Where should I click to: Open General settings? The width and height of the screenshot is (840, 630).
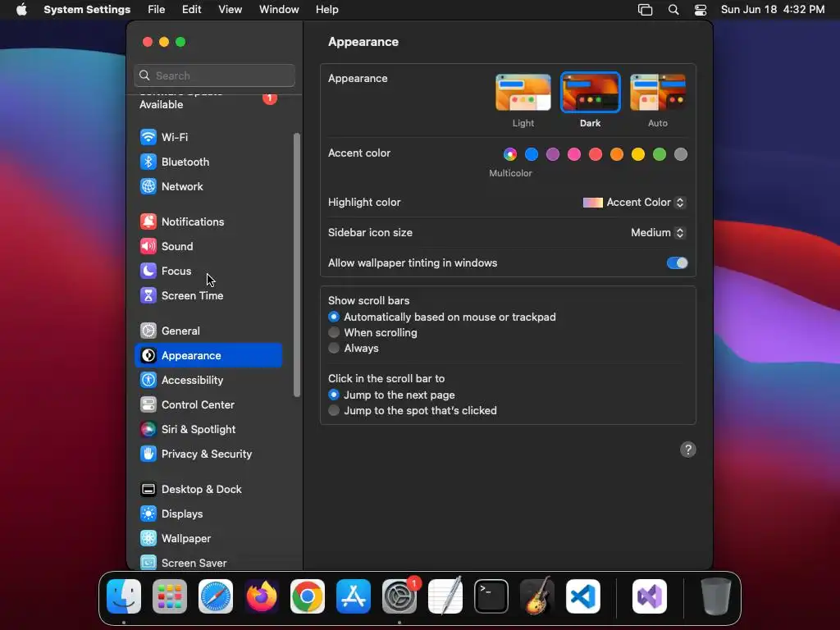coord(208,331)
